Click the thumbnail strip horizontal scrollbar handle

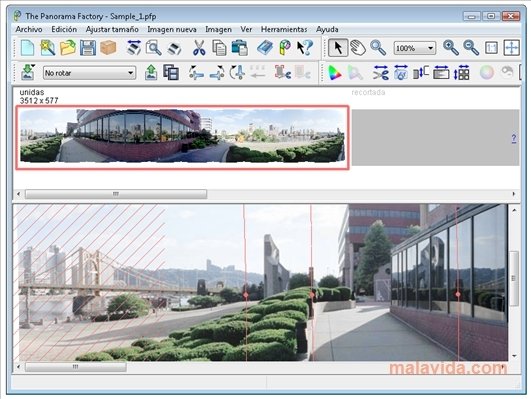(x=116, y=194)
